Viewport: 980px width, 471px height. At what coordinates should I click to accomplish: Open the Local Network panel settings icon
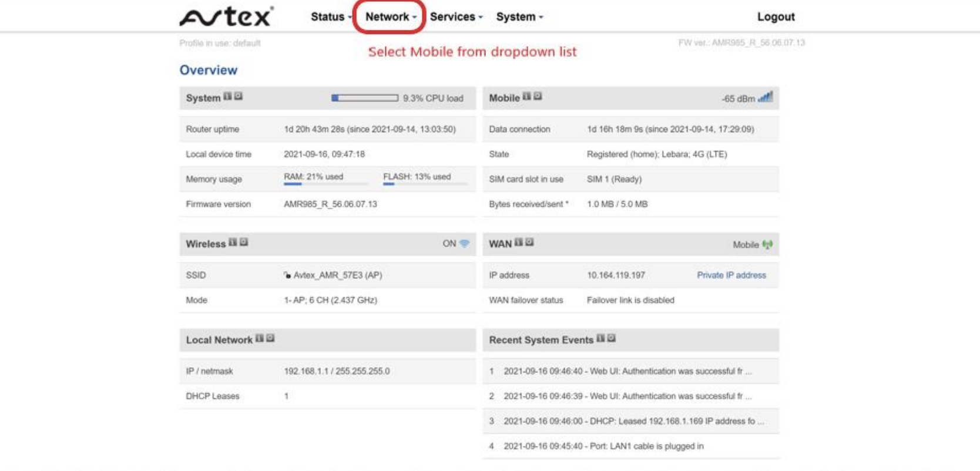270,338
